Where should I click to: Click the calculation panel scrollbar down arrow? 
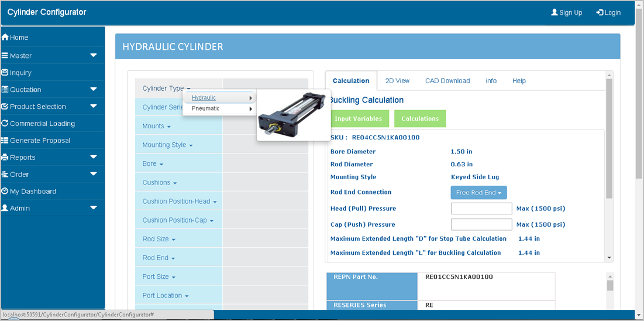[609, 258]
